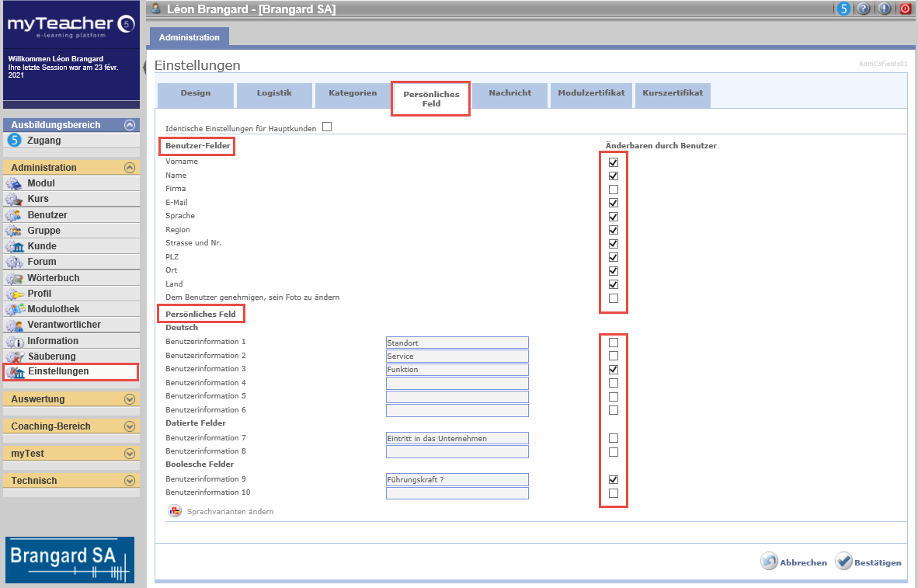
Task: Select the Forum icon in Administration
Action: coord(14,262)
